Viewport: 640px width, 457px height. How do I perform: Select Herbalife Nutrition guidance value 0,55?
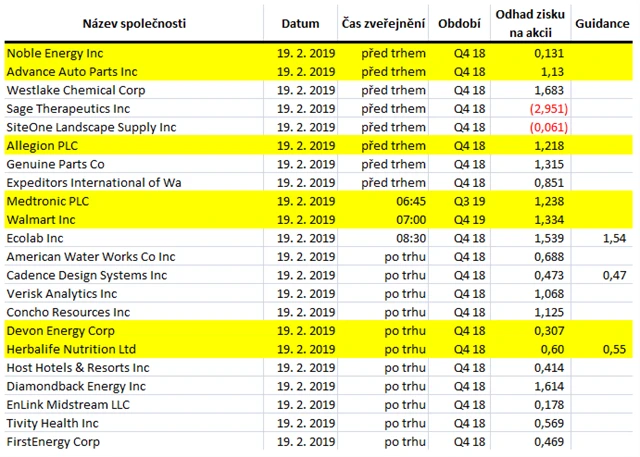click(x=614, y=349)
